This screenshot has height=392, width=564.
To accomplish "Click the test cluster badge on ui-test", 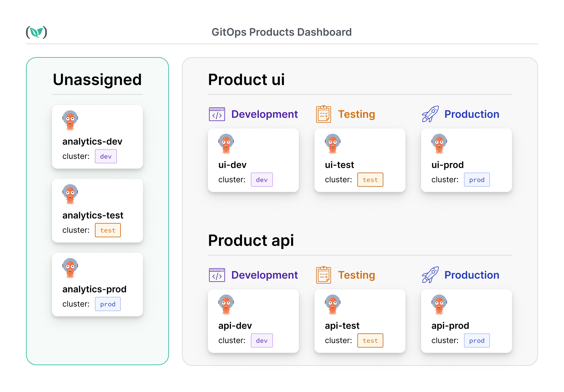I will (x=370, y=180).
